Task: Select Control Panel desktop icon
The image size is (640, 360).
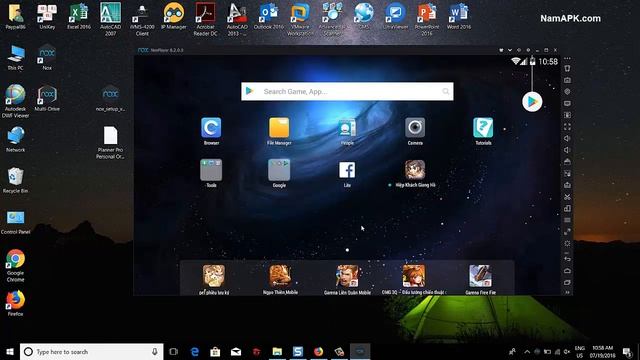Action: [x=16, y=222]
